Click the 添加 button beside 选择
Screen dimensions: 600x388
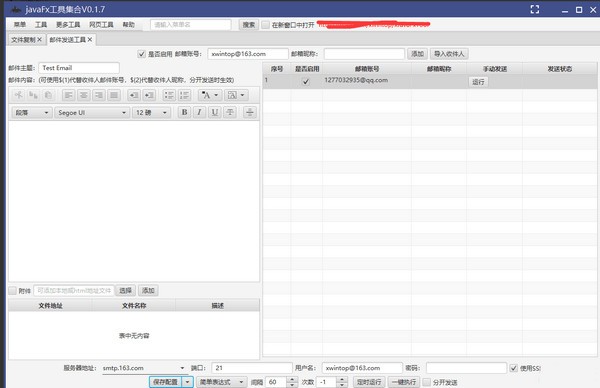click(148, 291)
